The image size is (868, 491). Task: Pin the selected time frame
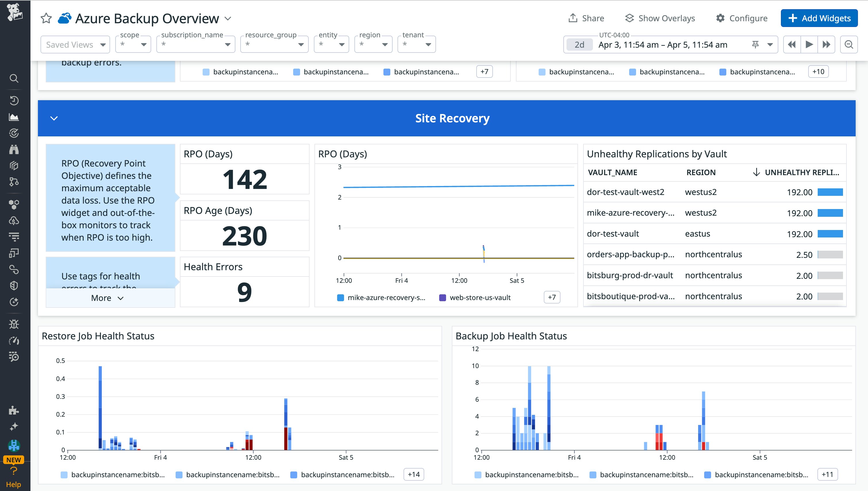click(756, 44)
